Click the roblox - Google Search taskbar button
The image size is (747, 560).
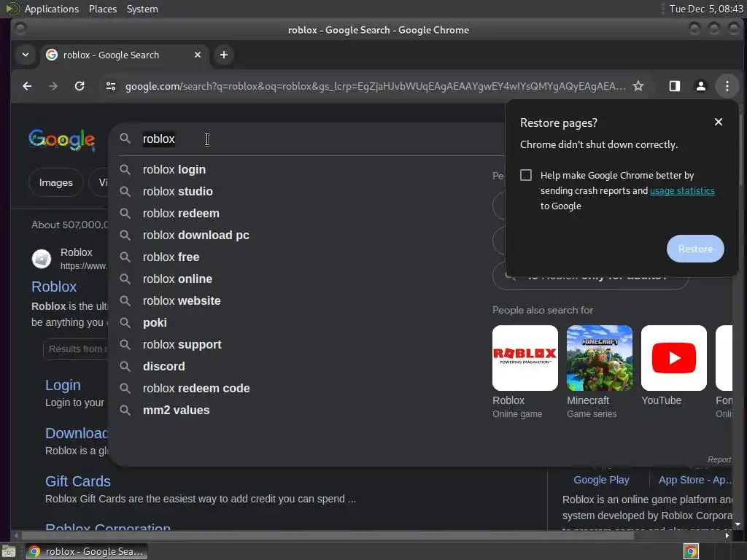86,551
